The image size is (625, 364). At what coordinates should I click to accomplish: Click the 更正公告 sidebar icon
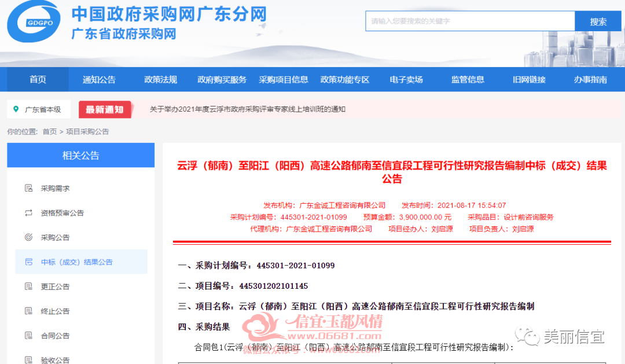click(x=29, y=286)
